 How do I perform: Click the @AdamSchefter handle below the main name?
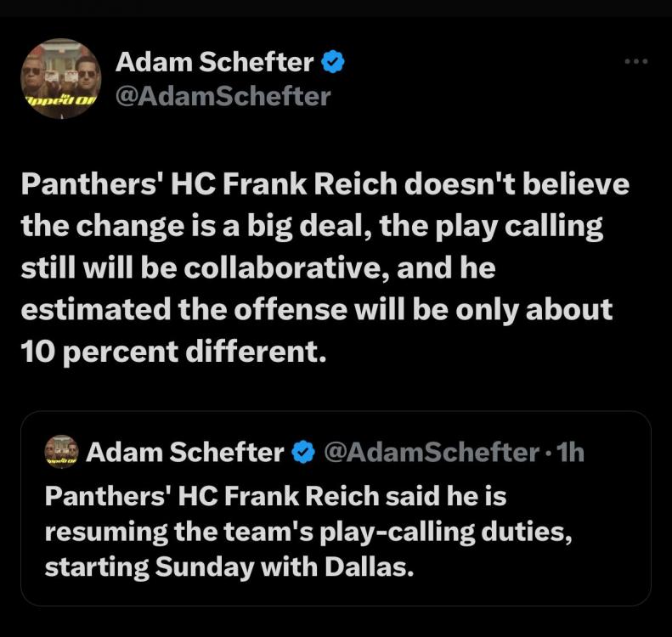click(222, 96)
